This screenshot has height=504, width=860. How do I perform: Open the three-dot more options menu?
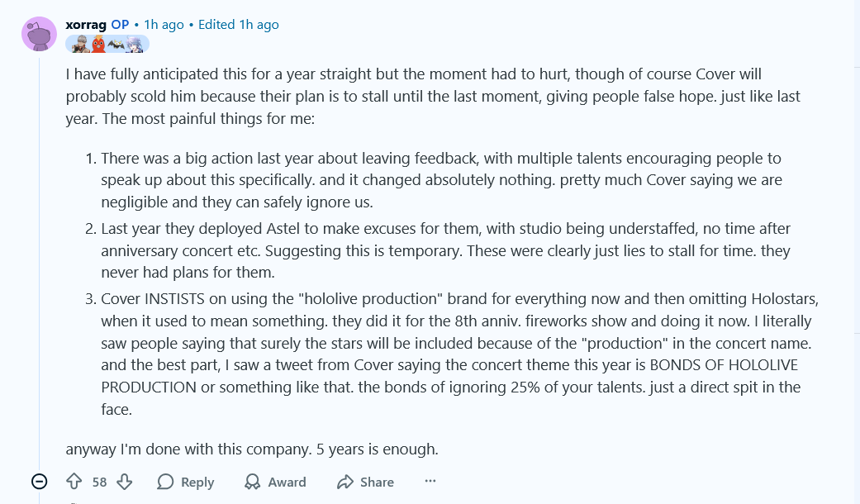coord(430,482)
